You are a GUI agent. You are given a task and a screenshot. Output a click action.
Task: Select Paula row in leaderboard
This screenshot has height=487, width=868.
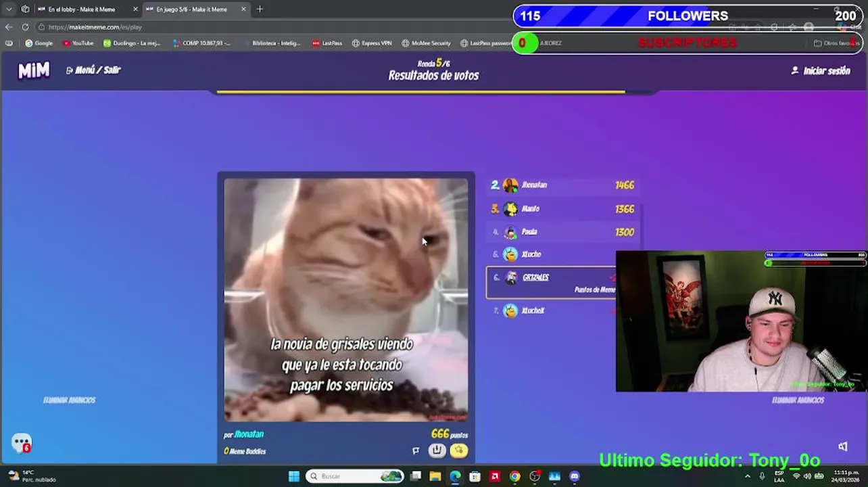click(x=562, y=232)
